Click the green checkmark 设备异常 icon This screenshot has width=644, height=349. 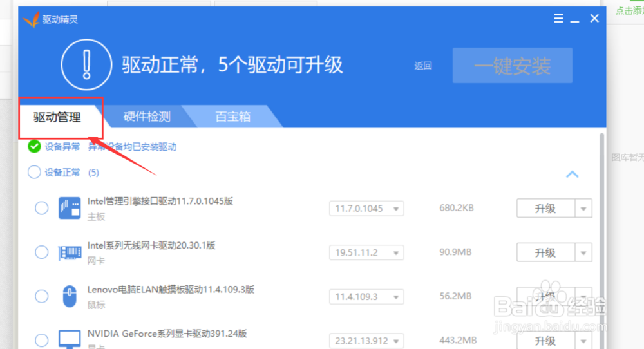tap(34, 146)
